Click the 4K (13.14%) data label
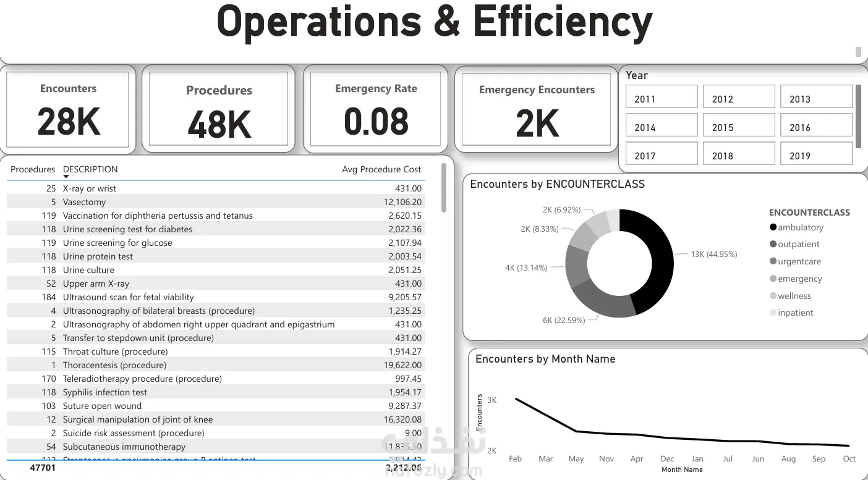 click(x=526, y=267)
